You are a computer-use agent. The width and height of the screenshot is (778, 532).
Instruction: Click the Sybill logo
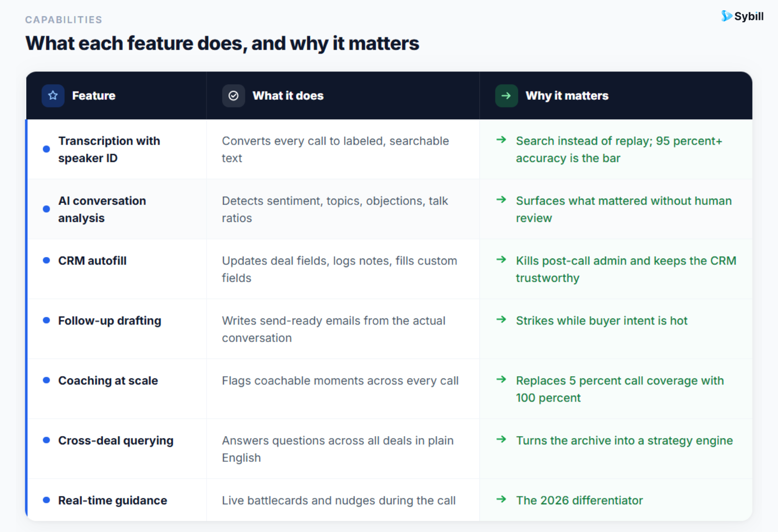pyautogui.click(x=742, y=16)
